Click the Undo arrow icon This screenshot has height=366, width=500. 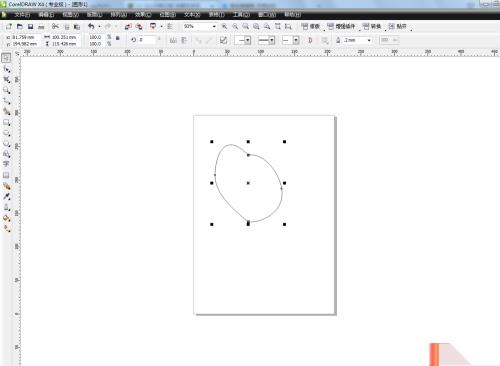tap(91, 26)
